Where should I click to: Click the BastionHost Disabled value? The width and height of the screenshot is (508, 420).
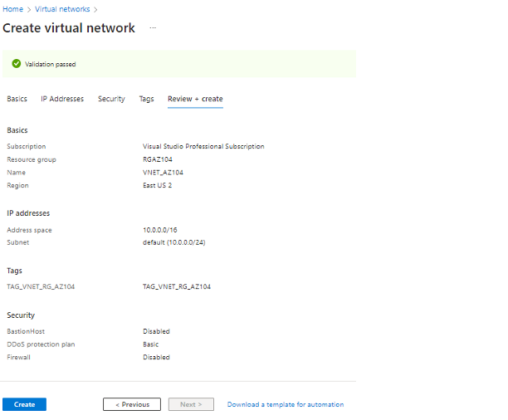click(156, 331)
